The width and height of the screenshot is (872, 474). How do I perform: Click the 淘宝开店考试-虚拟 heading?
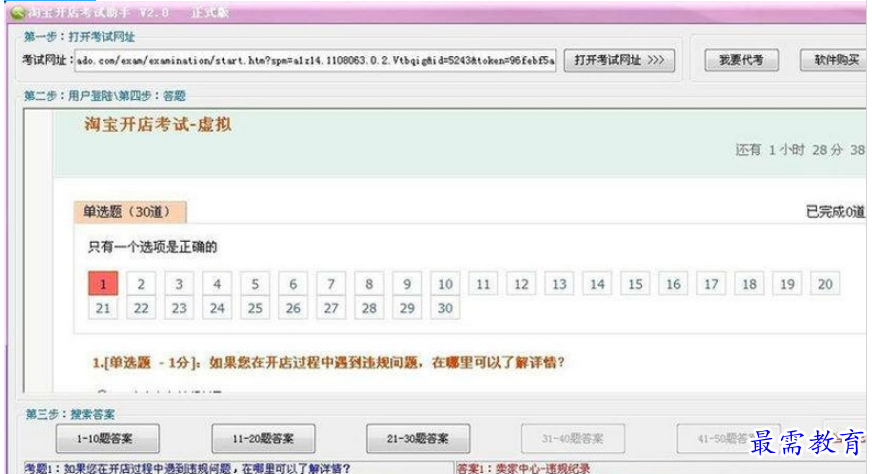157,124
